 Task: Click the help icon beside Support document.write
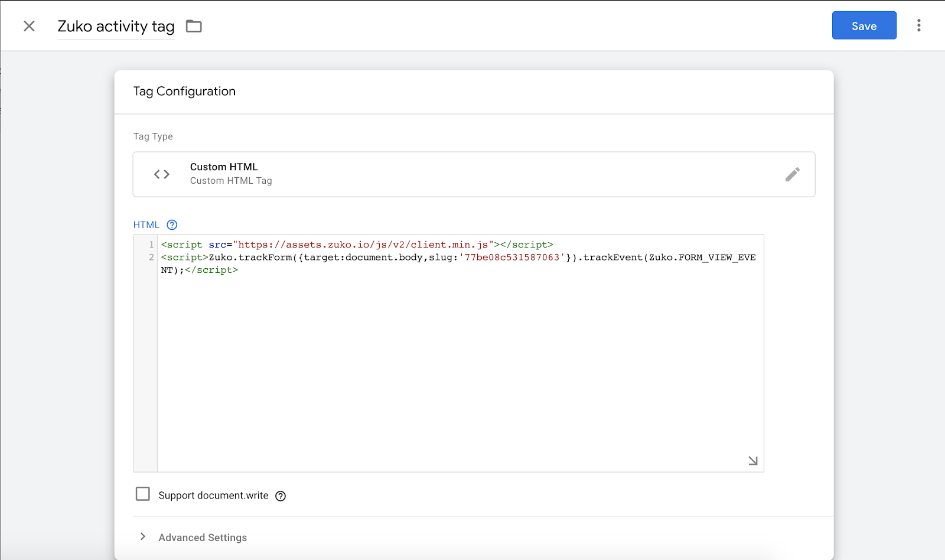pos(281,496)
